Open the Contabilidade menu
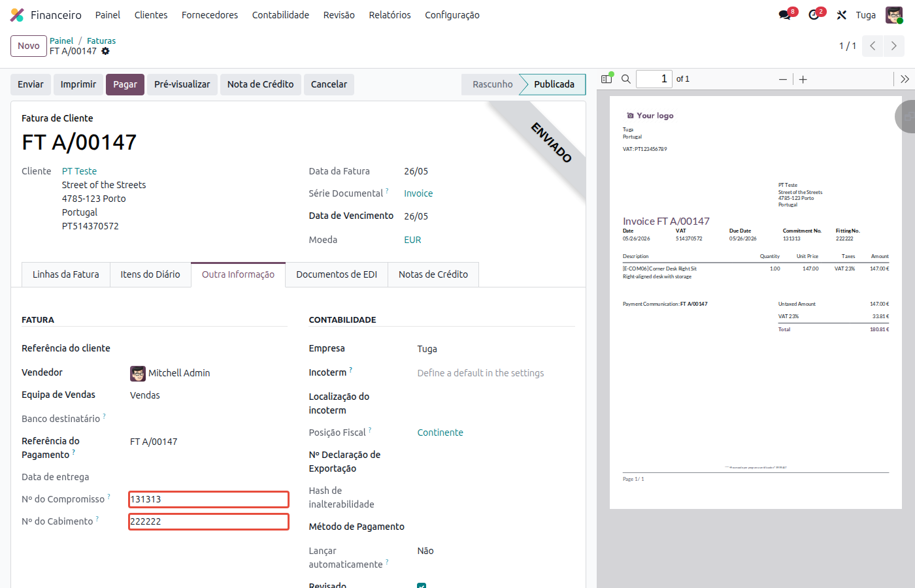 coord(280,15)
